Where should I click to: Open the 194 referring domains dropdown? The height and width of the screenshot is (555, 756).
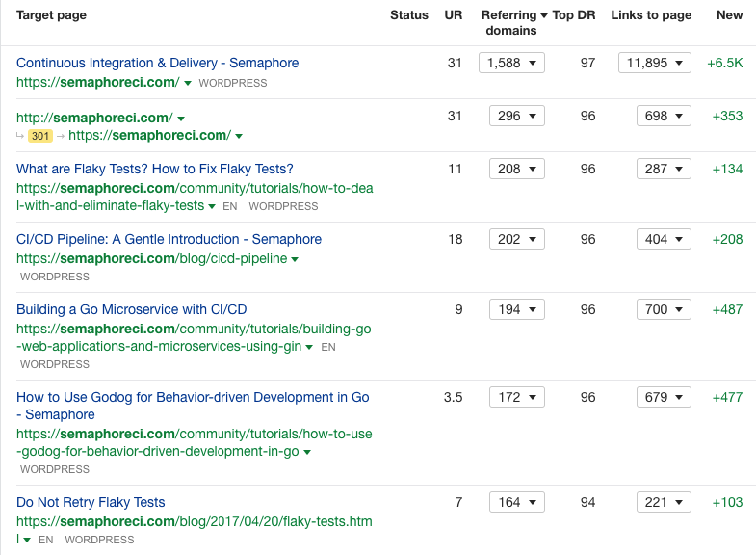point(516,309)
